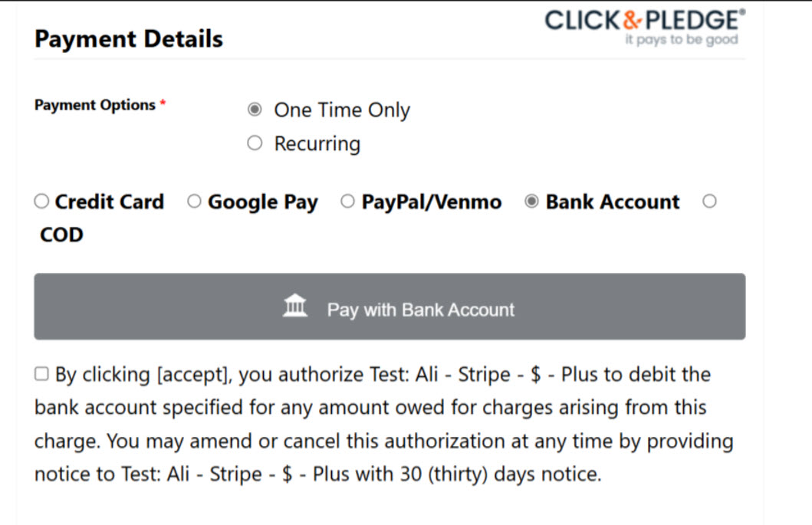Screen dimensions: 812x525
Task: Click the Click & Pledge logo
Action: tap(645, 27)
